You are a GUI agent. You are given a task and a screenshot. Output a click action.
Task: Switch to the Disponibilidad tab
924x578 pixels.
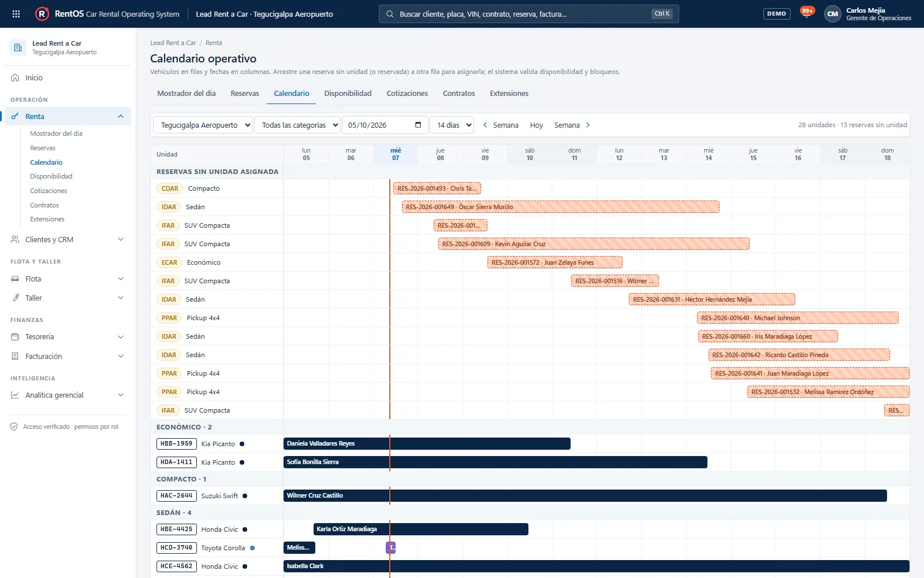(x=348, y=93)
